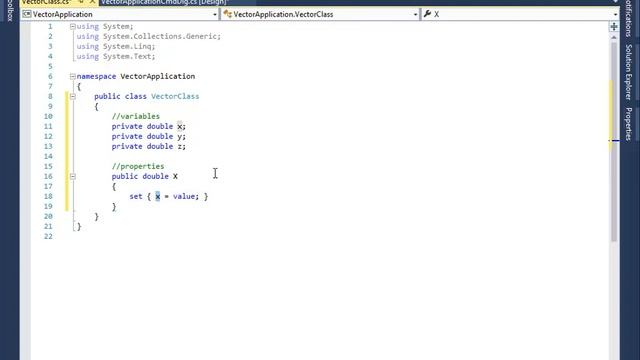Viewport: 640px width, 360px height.
Task: Collapse the public double X property block
Action: (72, 176)
